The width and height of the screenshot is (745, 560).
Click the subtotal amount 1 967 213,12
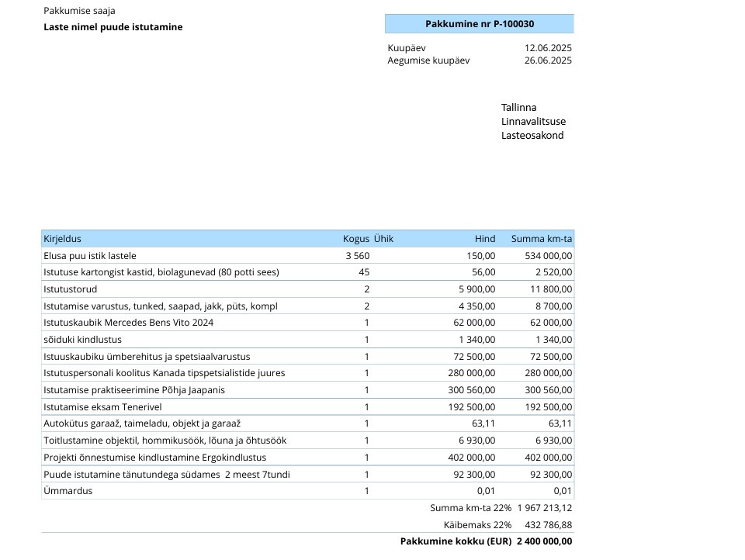tap(544, 508)
